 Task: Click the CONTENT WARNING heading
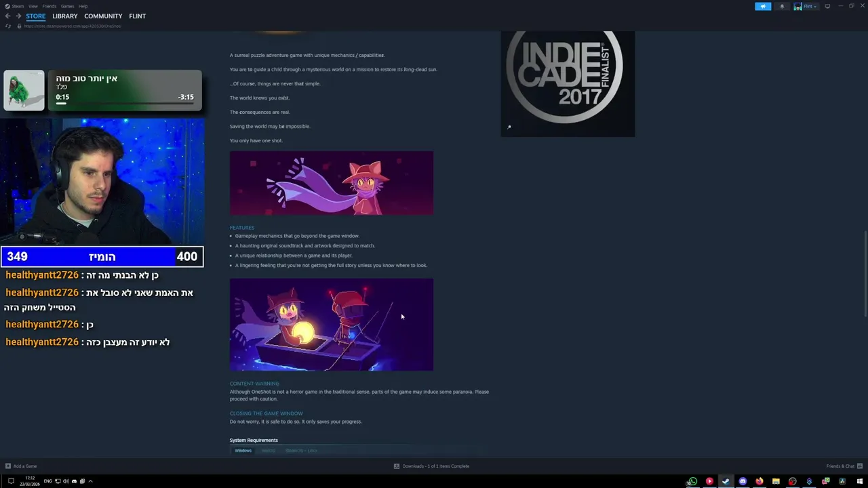(254, 384)
